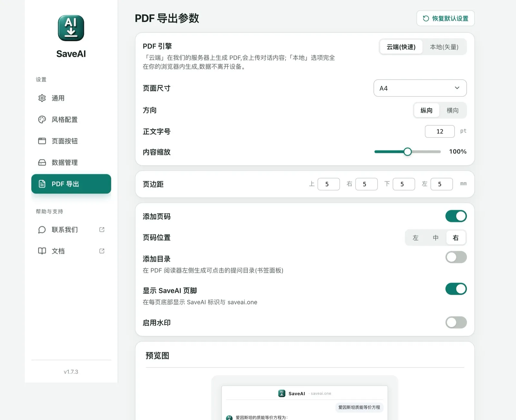Viewport: 516px width, 420px height.
Task: Disable 显示 SaveAI 页脚 switch
Action: coord(456,289)
